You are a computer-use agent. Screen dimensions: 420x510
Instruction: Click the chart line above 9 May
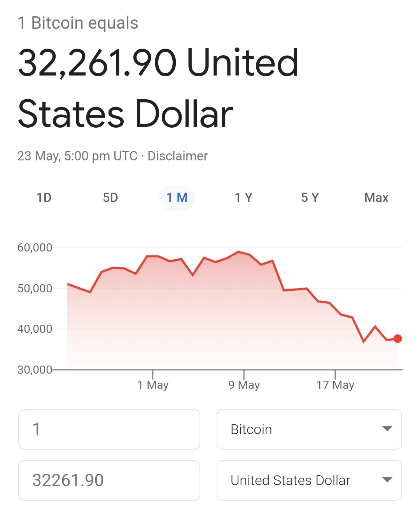(244, 253)
